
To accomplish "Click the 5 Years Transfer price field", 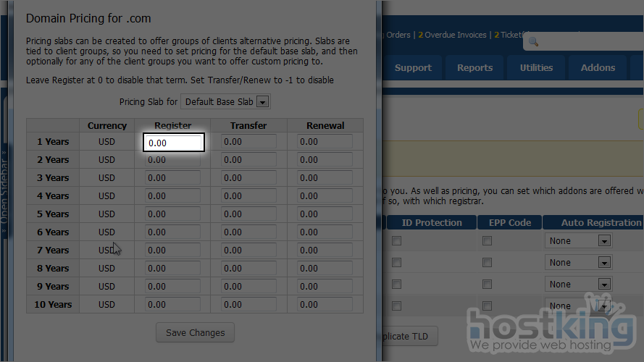I will click(x=248, y=214).
